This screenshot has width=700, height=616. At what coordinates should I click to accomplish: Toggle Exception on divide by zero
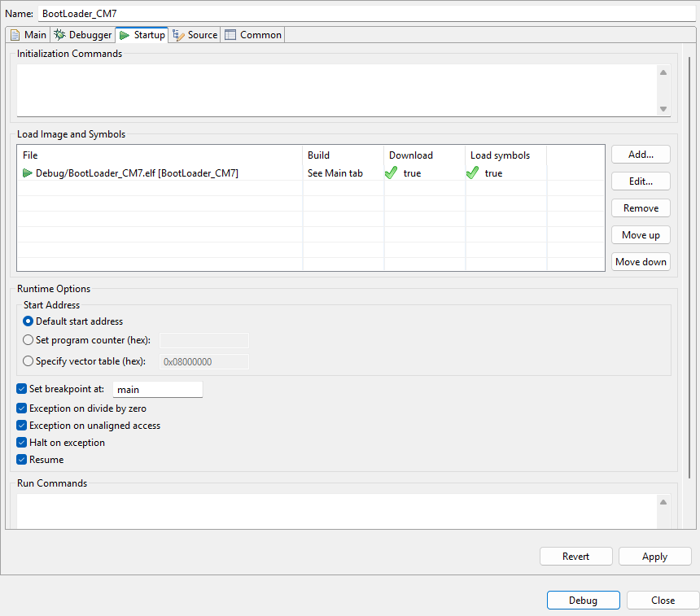pos(21,408)
